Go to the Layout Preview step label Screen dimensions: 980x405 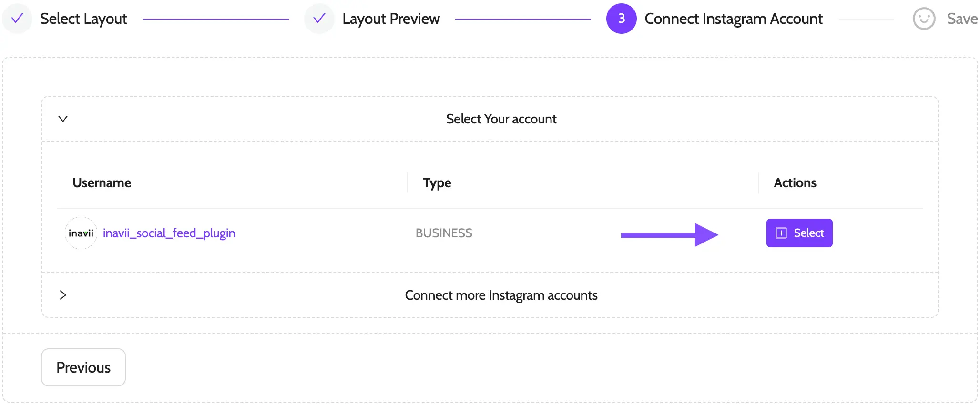[x=391, y=19]
